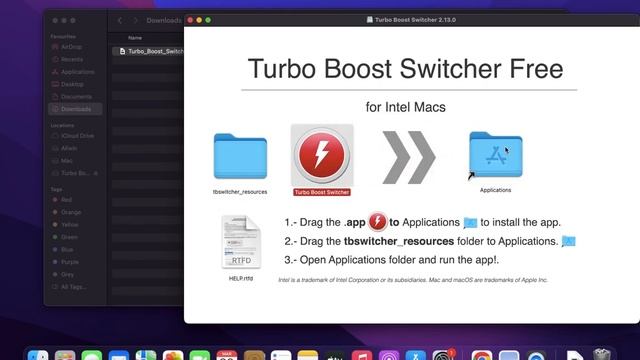Open the Turbo Bo... volume in Finder sidebar
640x360 pixels.
(x=75, y=173)
